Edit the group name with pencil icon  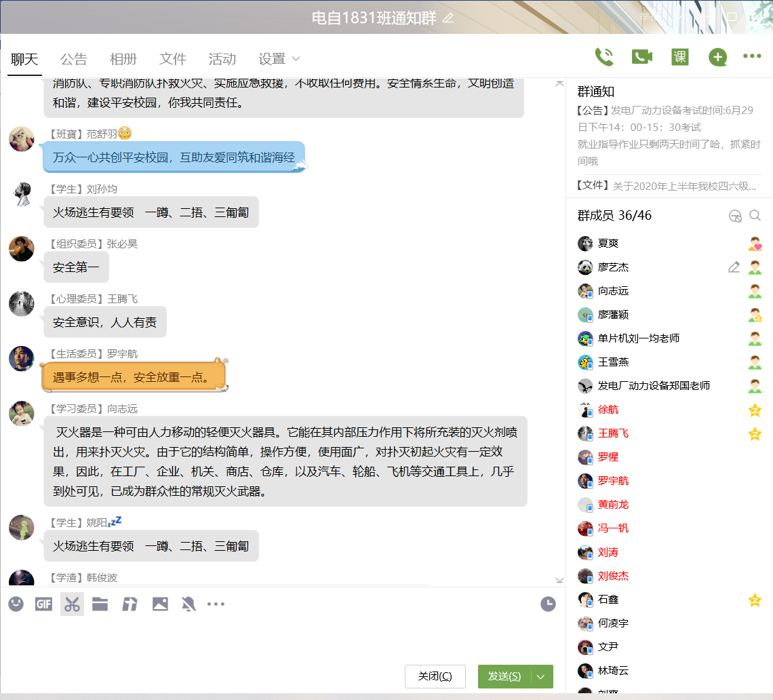448,18
